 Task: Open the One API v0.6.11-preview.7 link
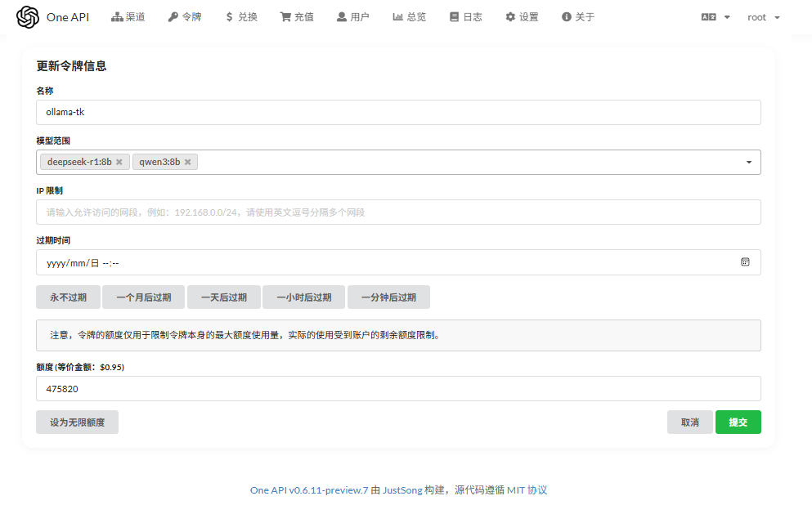(x=309, y=490)
